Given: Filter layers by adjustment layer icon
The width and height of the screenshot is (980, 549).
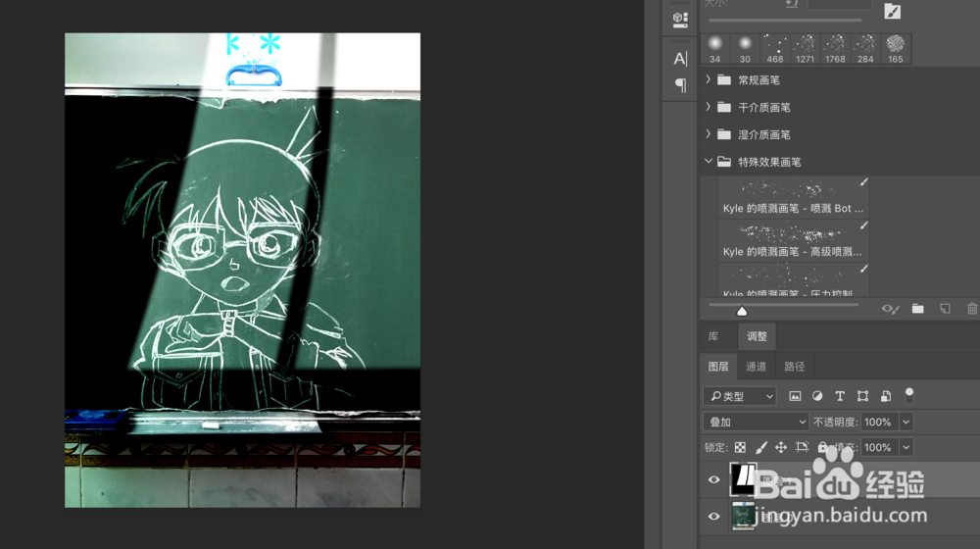Looking at the screenshot, I should (x=817, y=396).
